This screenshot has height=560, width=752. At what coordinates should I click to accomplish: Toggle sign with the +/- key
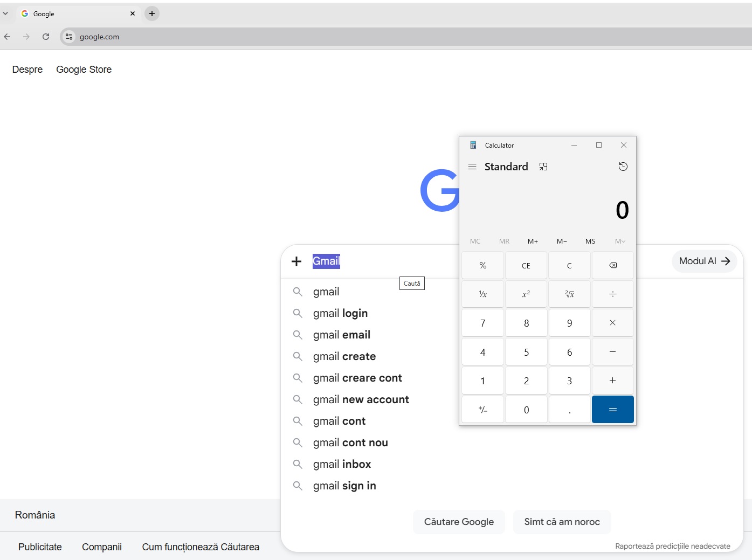[483, 410]
